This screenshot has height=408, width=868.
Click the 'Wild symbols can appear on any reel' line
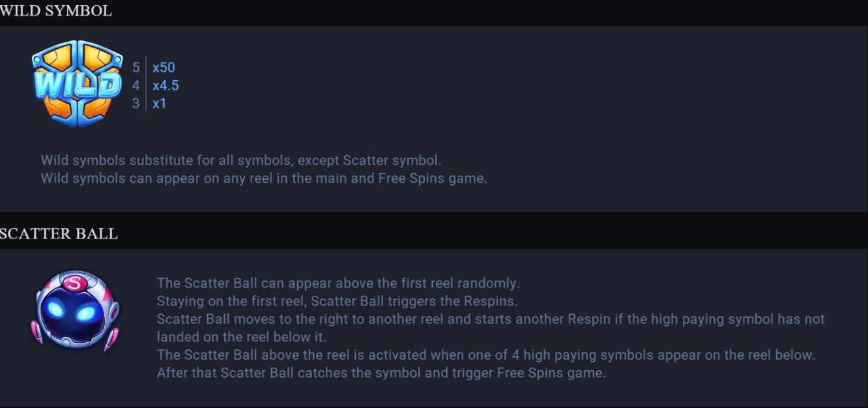[x=264, y=178]
